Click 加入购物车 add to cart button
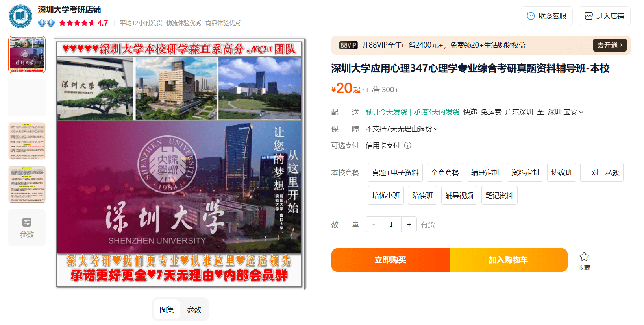The height and width of the screenshot is (325, 644). (509, 260)
